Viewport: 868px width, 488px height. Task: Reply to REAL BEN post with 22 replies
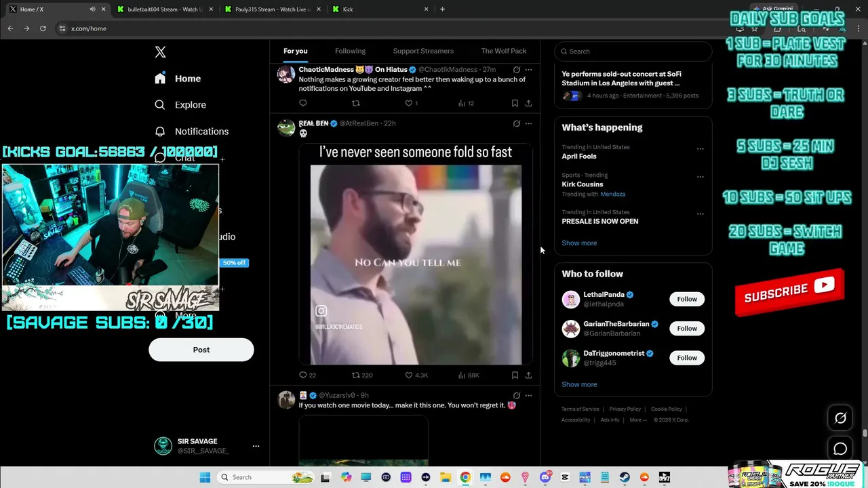tap(307, 375)
